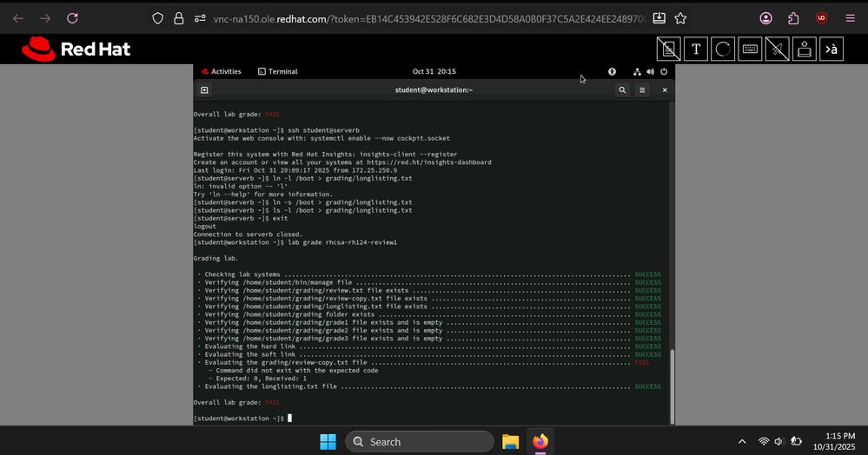Click the power icon in GNOME top bar
Image resolution: width=868 pixels, height=455 pixels.
(664, 71)
